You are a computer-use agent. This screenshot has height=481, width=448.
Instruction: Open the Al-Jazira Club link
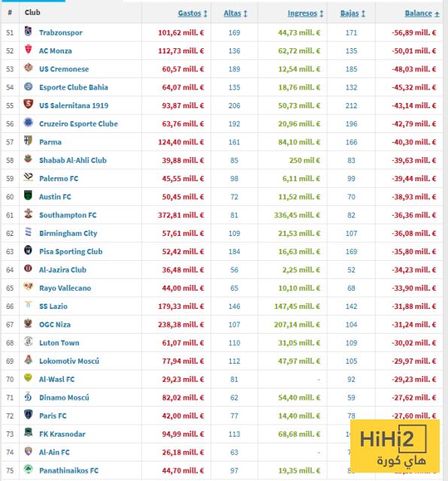click(x=62, y=270)
